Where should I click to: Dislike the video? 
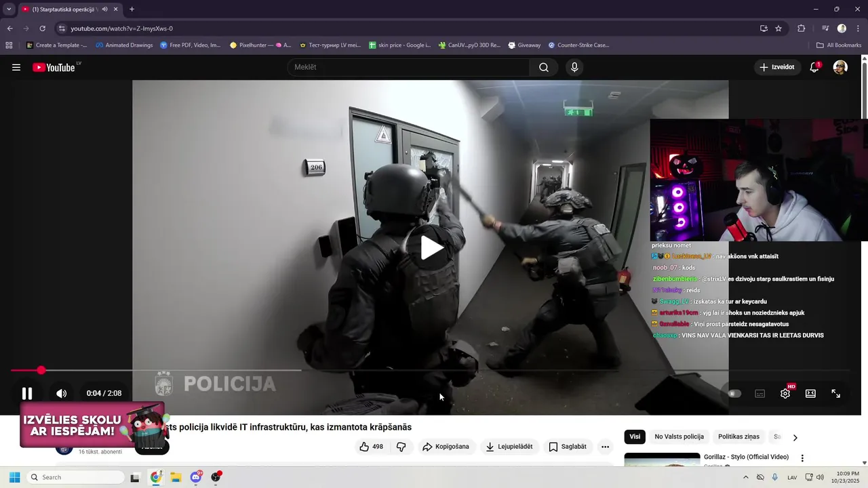(401, 447)
